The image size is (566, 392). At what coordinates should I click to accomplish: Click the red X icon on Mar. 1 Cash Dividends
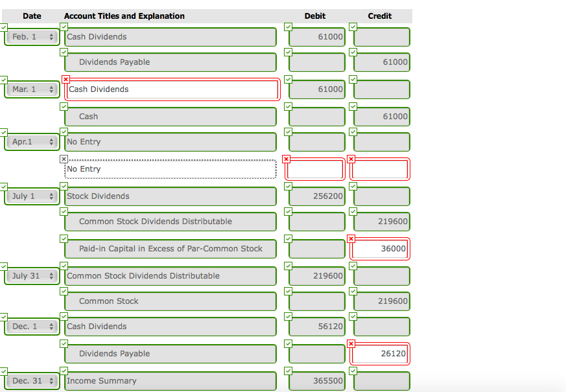(x=65, y=79)
